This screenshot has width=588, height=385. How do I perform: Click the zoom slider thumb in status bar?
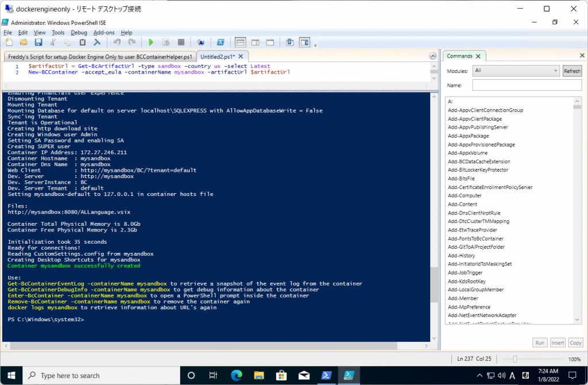coord(515,359)
